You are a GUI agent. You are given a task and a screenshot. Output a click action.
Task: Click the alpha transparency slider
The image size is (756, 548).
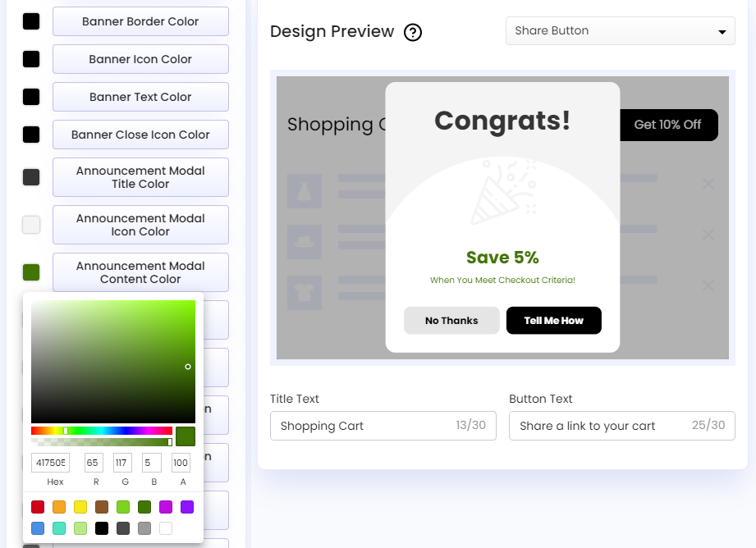101,441
